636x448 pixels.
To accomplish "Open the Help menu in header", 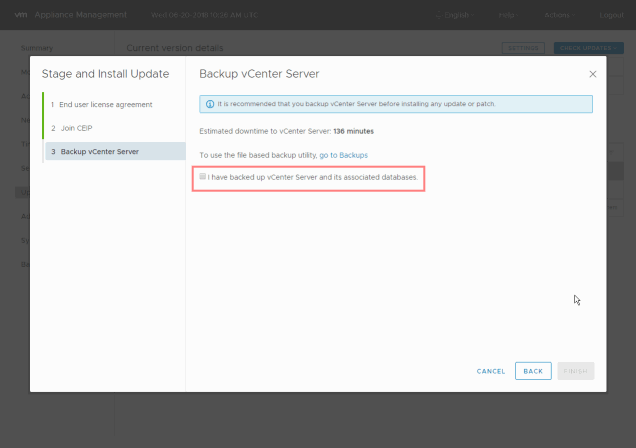I will [x=508, y=15].
